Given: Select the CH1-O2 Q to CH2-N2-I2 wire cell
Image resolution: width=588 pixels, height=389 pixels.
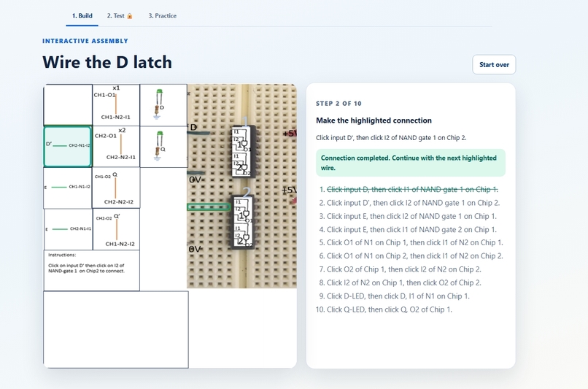Looking at the screenshot, I should point(116,188).
